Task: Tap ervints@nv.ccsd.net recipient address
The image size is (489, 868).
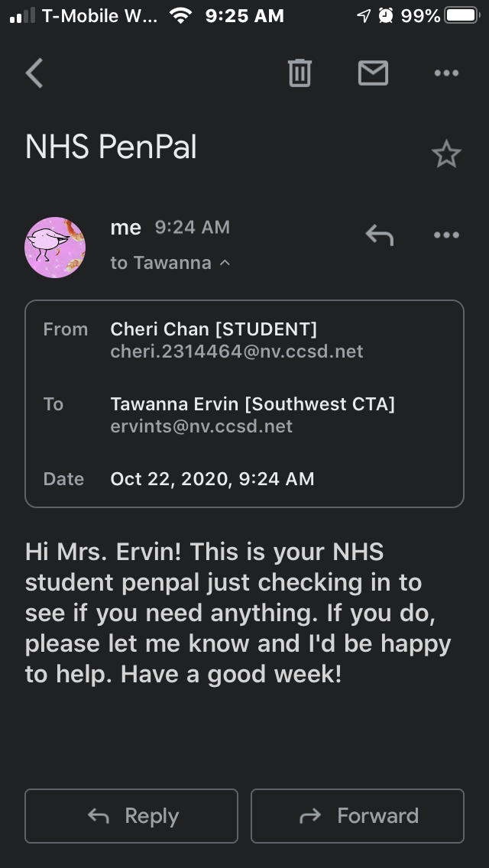Action: pos(202,426)
